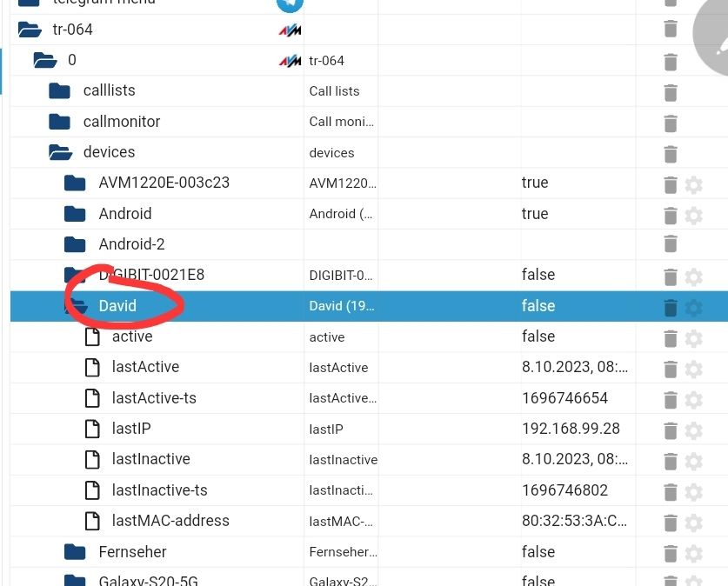Delete the DIGIBIT-0021E8 device
This screenshot has width=728, height=586.
coord(671,277)
